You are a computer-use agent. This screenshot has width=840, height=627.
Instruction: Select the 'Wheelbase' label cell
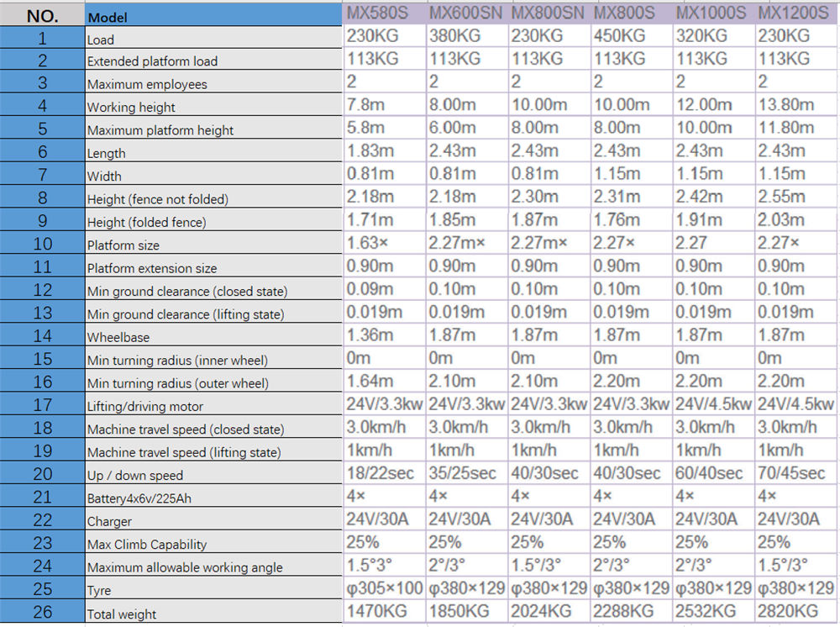(x=213, y=337)
